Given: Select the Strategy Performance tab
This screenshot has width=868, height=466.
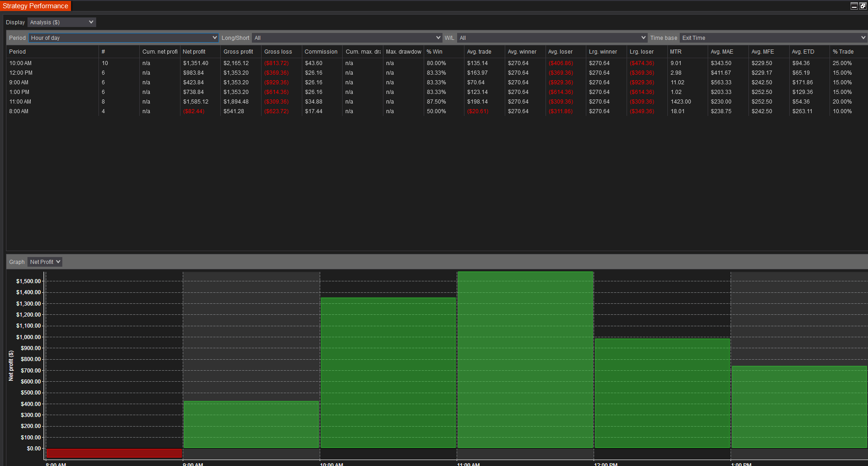Looking at the screenshot, I should coord(35,6).
